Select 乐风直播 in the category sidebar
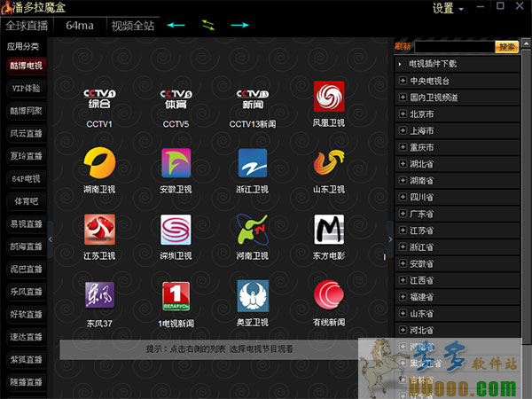Screen dimensions: 532x399 (26, 292)
